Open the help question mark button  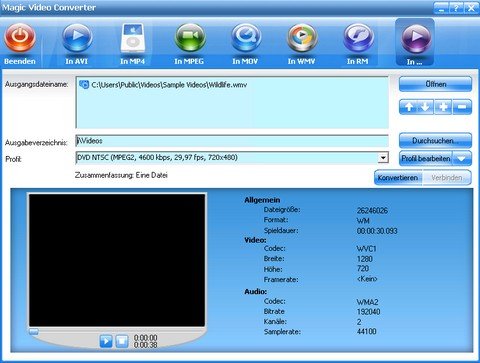(456, 8)
